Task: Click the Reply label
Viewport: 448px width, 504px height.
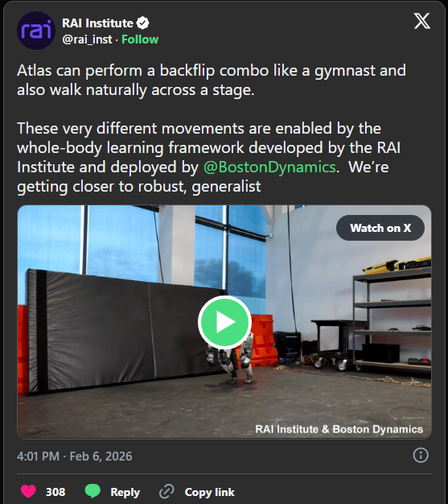Action: point(125,492)
